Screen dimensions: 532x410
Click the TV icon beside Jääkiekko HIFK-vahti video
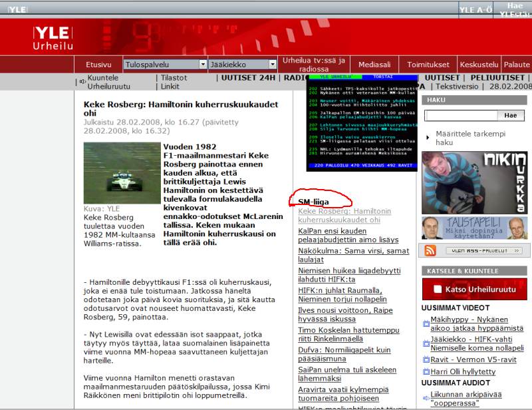coord(426,343)
